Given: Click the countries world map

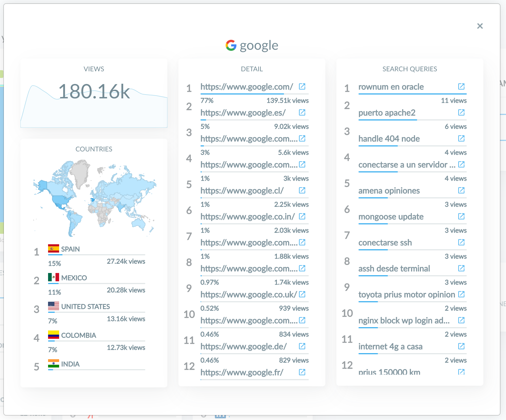Looking at the screenshot, I should coord(95,198).
